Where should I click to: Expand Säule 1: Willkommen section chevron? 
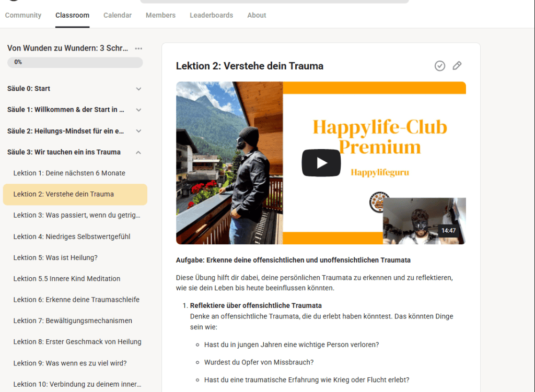point(138,110)
